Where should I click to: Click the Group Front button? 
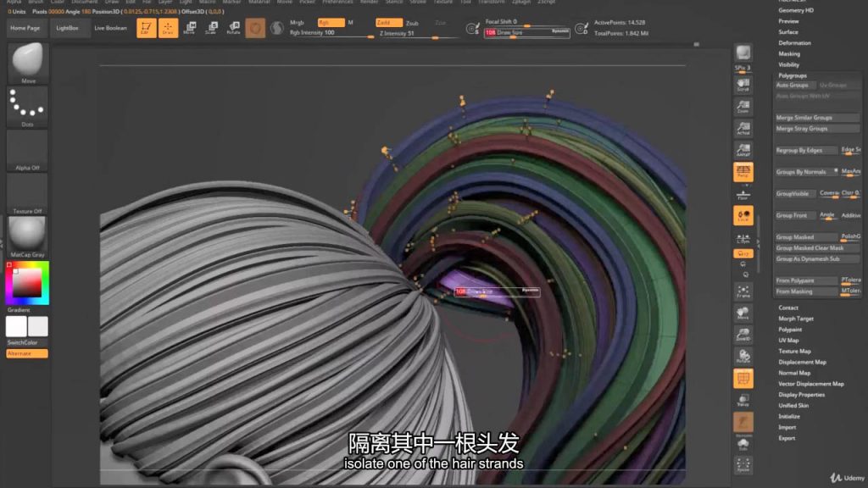click(795, 216)
